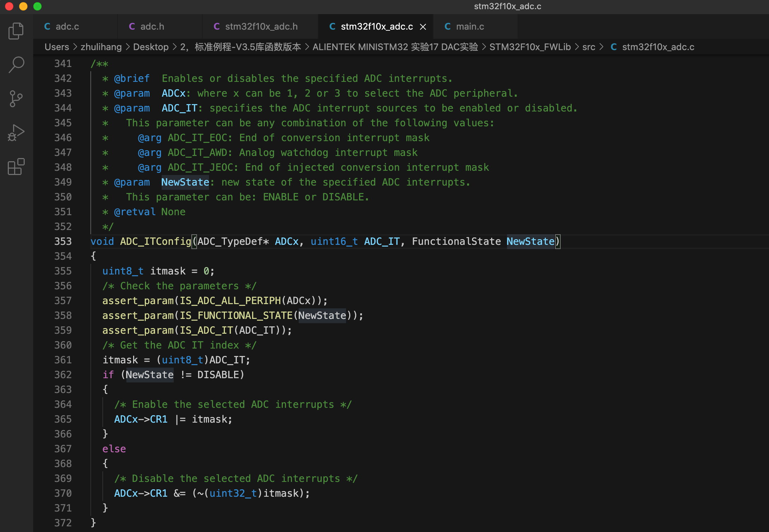Open the Extensions view icon
This screenshot has height=532, width=769.
tap(16, 167)
